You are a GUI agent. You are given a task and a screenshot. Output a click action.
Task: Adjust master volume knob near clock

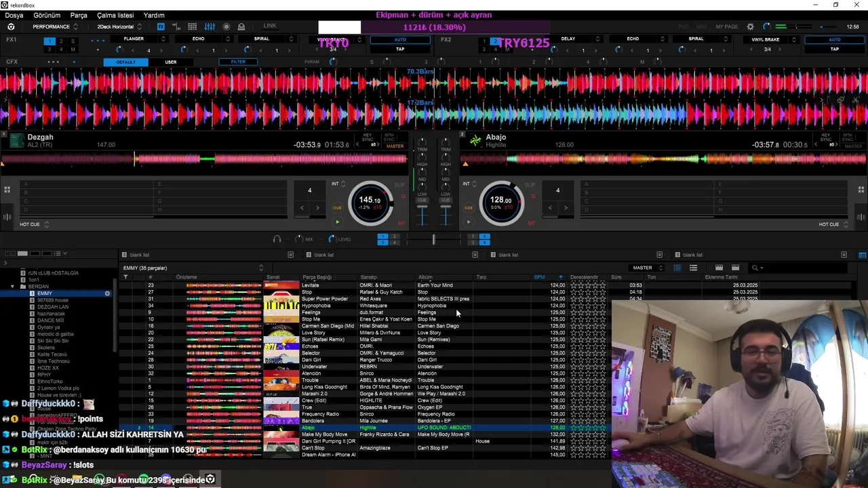click(x=766, y=26)
